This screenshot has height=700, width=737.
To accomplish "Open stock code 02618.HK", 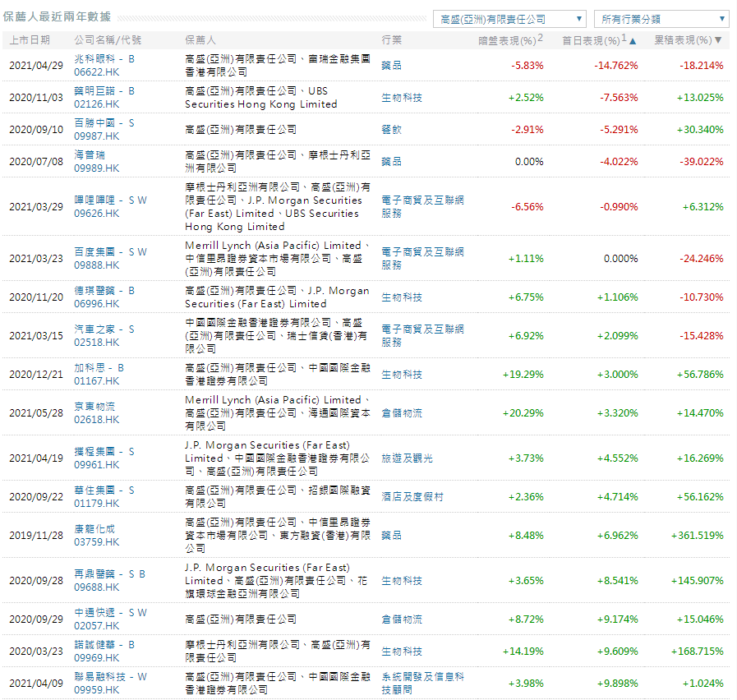I will coord(97,419).
